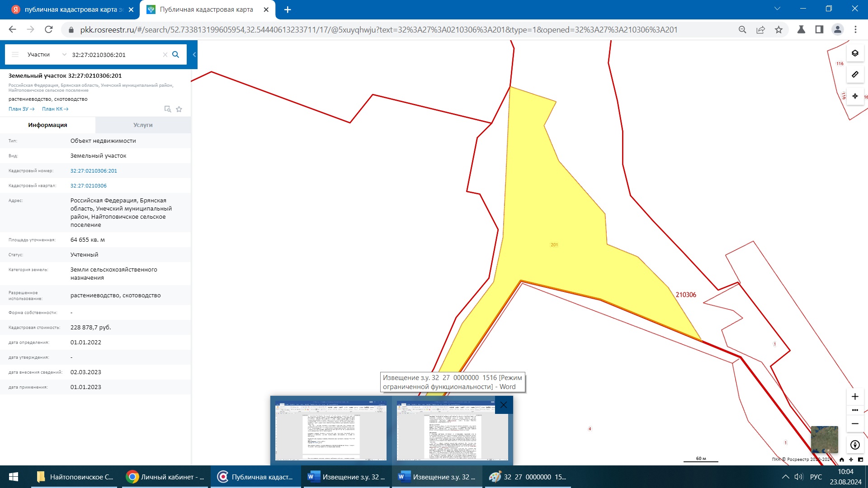Select the measurement ruler tool
This screenshot has height=488, width=868.
(x=855, y=75)
